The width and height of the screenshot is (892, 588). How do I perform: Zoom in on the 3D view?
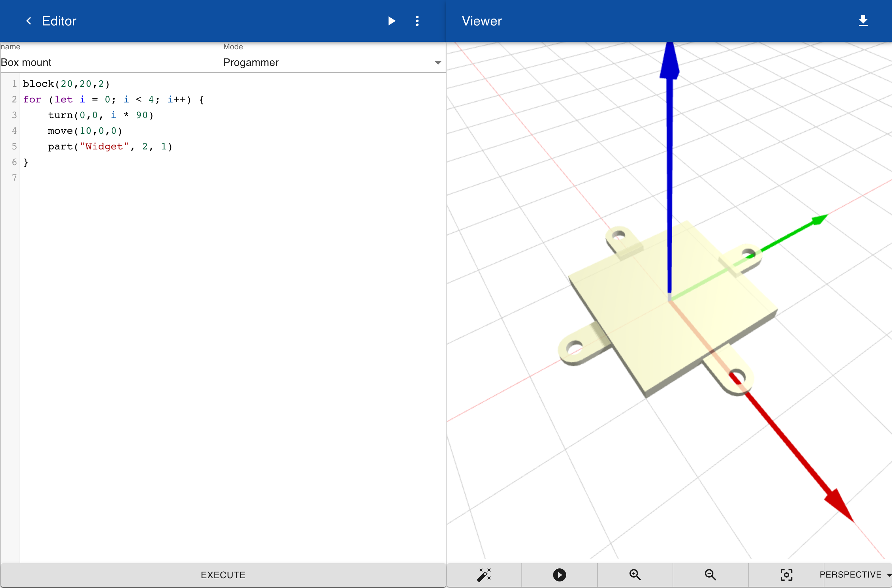tap(635, 575)
